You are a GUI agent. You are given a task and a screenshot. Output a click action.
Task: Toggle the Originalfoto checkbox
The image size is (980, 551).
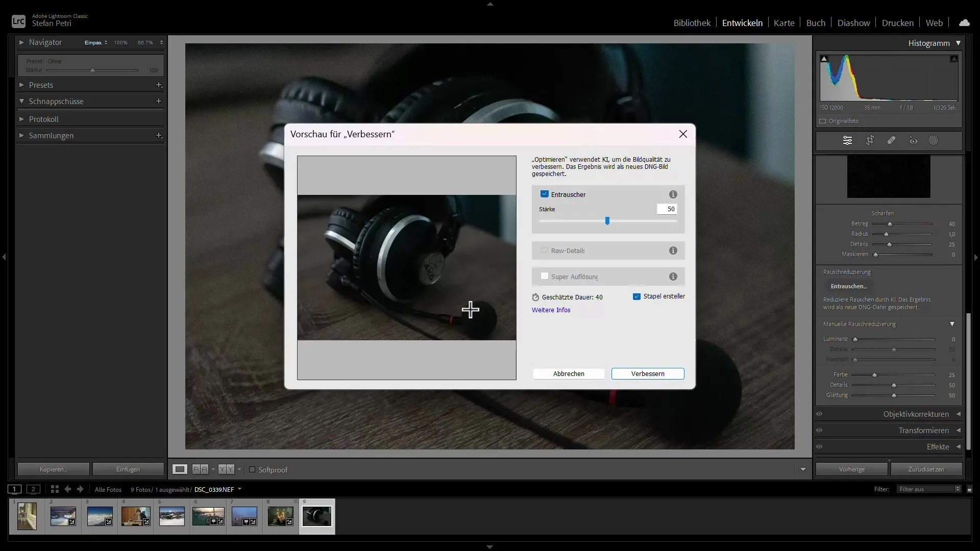(x=822, y=121)
